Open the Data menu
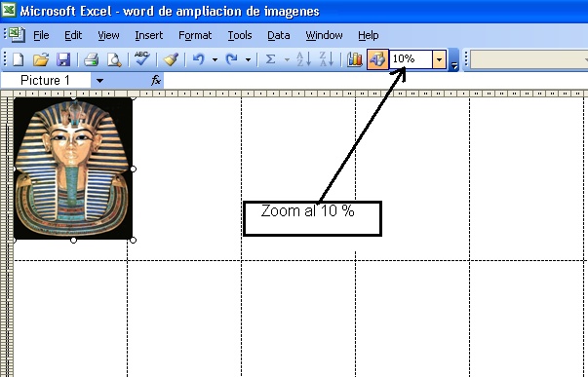This screenshot has width=588, height=377. click(x=278, y=35)
